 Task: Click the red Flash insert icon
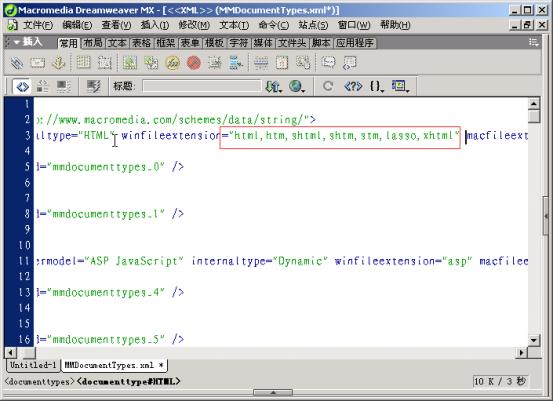click(194, 63)
